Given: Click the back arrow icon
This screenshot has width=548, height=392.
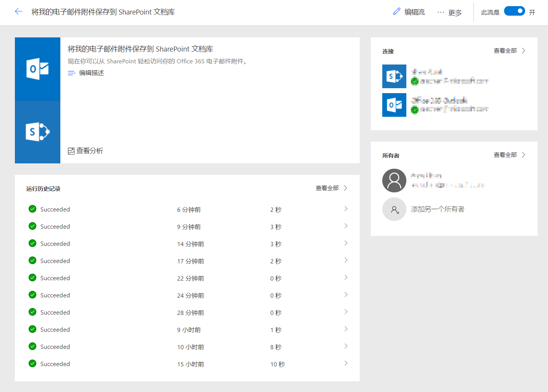Looking at the screenshot, I should click(18, 11).
